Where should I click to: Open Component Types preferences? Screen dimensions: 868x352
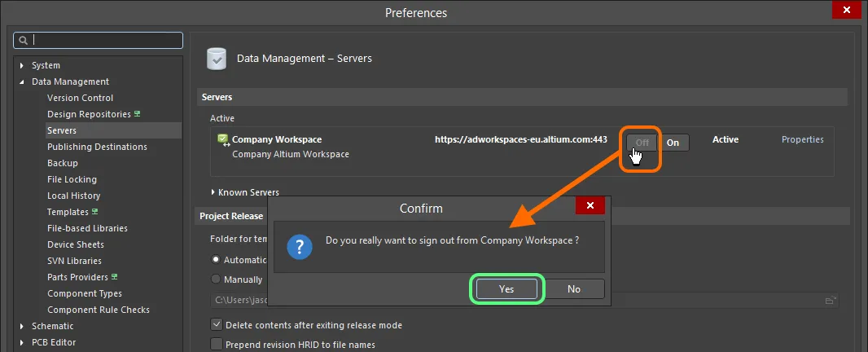click(85, 293)
